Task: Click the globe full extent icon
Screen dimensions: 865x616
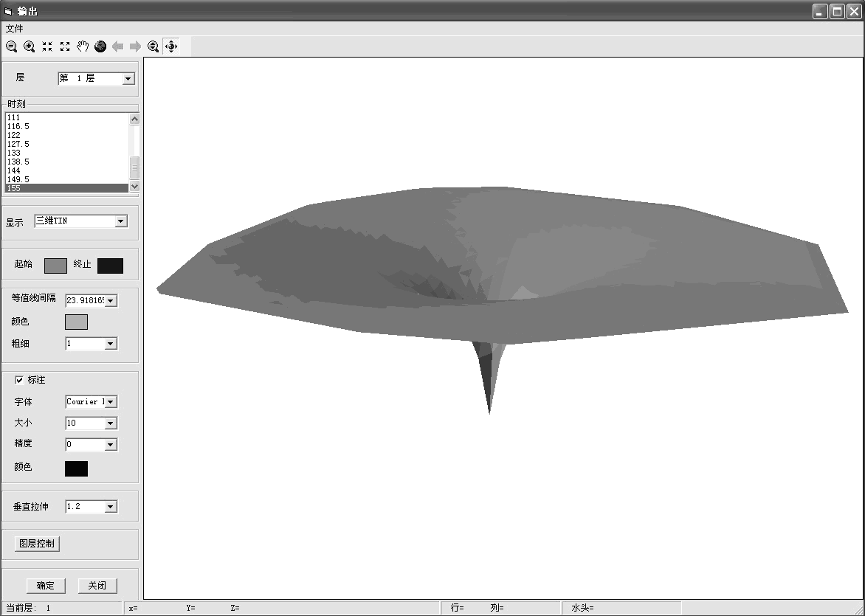Action: [100, 46]
